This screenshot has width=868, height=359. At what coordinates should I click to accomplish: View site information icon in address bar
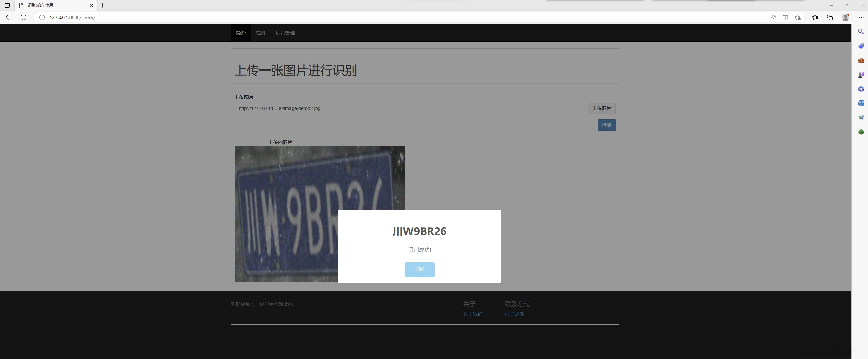pyautogui.click(x=42, y=17)
